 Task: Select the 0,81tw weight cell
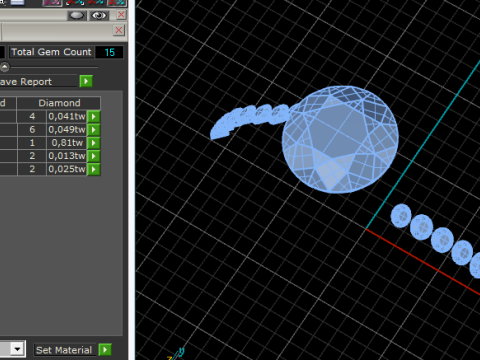click(x=67, y=143)
